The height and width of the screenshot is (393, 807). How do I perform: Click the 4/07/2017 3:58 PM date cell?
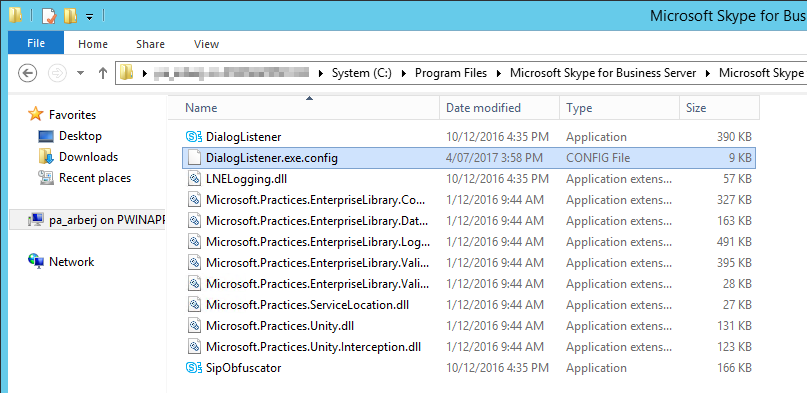pos(494,158)
